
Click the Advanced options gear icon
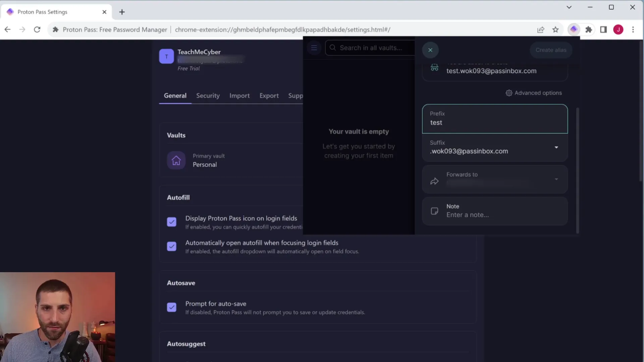pos(509,93)
